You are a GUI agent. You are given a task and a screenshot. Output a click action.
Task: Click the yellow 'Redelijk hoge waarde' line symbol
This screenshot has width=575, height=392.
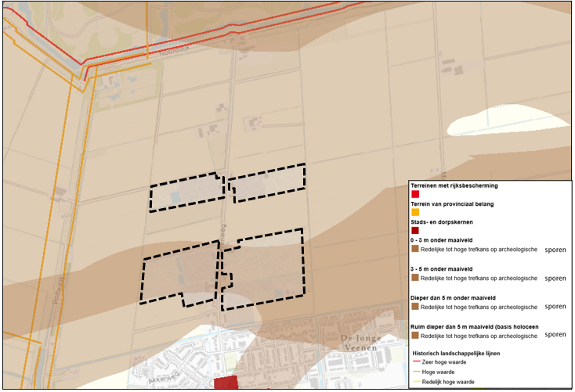pyautogui.click(x=416, y=381)
